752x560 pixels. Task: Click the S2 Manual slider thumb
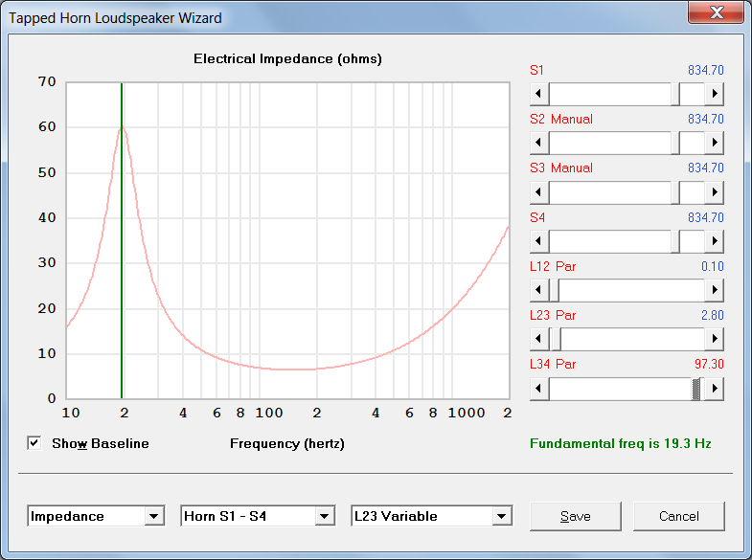[674, 143]
